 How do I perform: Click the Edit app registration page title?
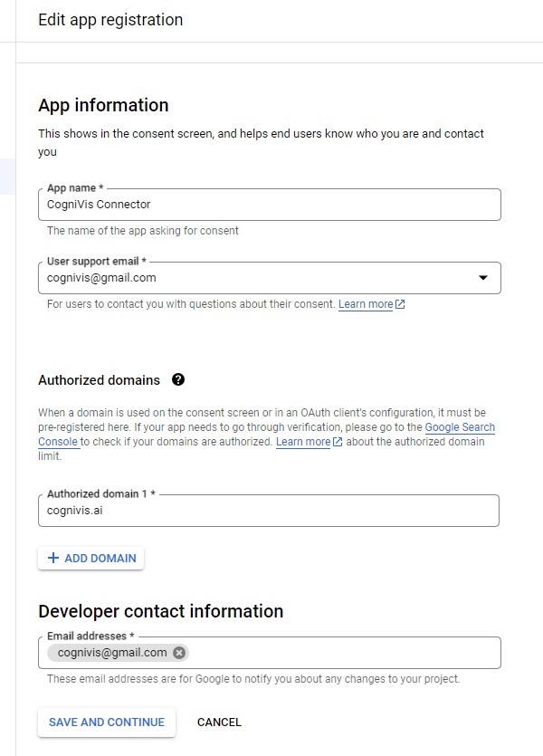coord(110,20)
